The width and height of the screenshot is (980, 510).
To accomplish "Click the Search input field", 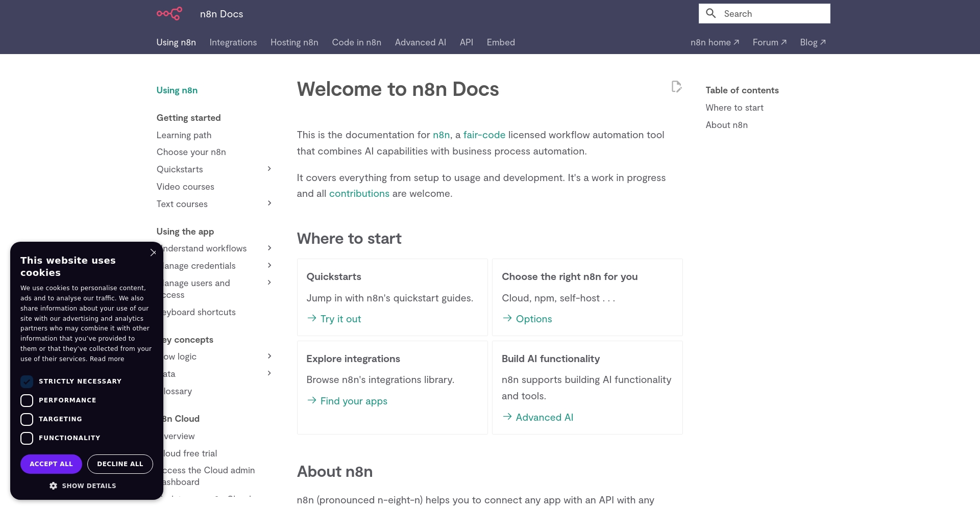I will pos(765,14).
